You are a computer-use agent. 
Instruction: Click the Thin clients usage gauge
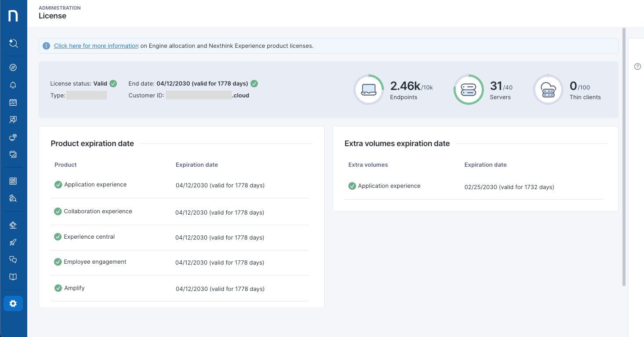click(x=548, y=90)
